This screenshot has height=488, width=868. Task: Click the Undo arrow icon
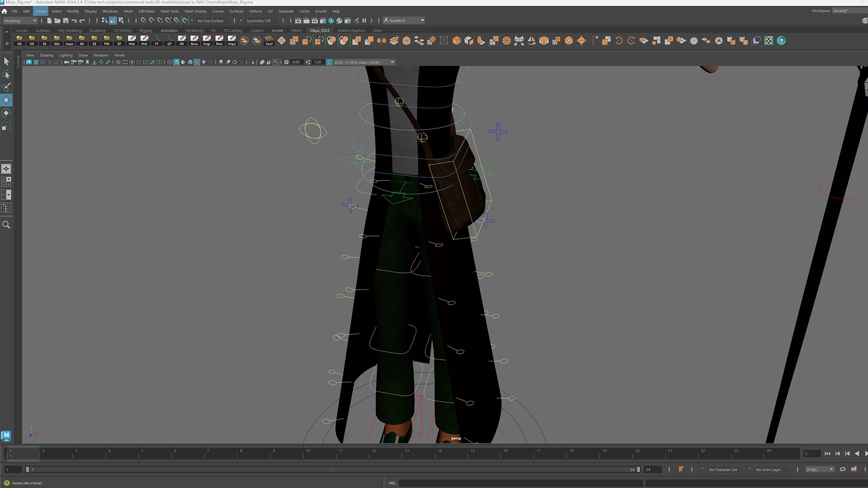pos(74,21)
